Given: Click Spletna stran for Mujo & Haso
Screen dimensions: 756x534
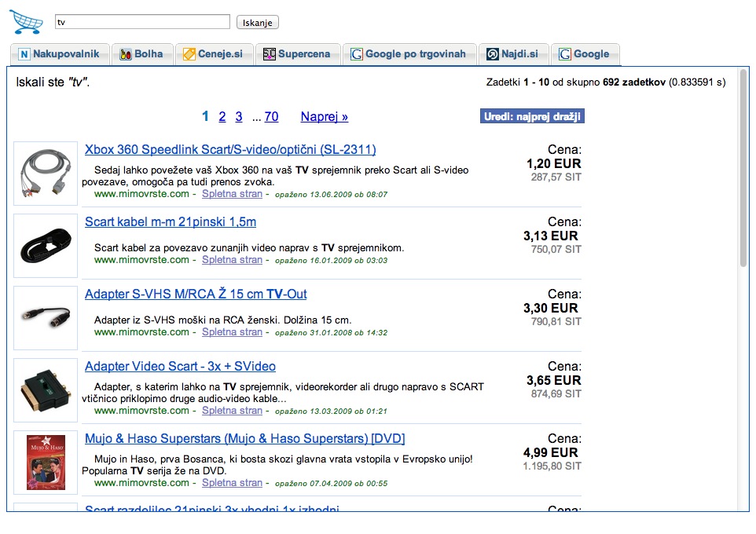Looking at the screenshot, I should [232, 483].
